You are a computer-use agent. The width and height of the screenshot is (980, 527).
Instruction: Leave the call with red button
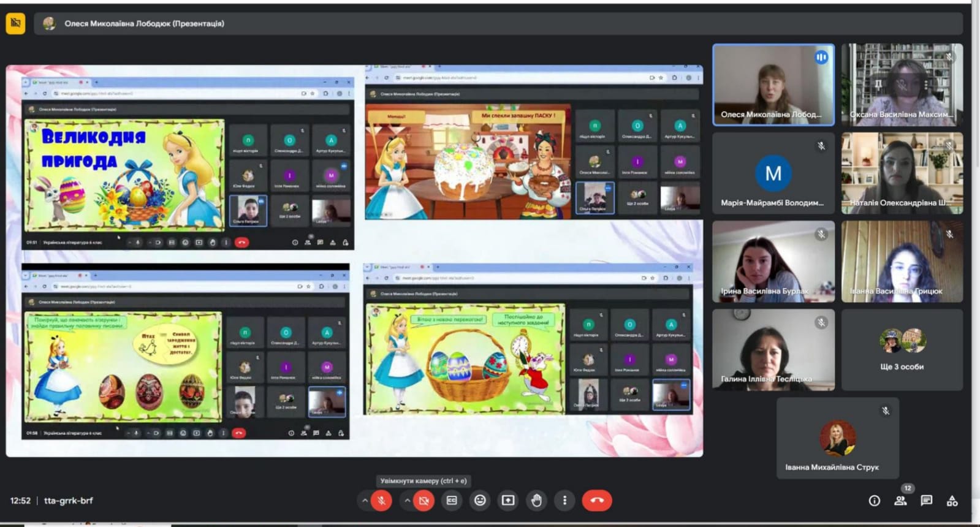click(596, 501)
